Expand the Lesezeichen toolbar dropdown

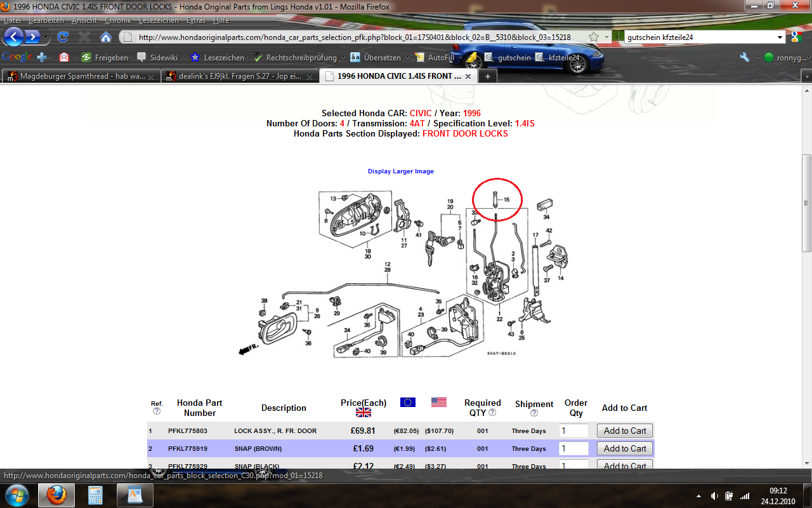click(x=246, y=58)
